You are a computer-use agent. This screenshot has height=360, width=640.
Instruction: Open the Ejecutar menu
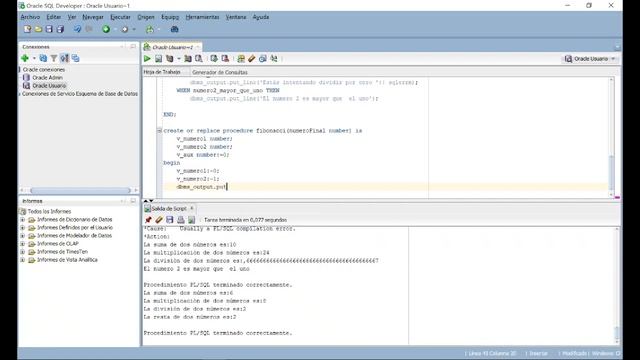(x=120, y=17)
